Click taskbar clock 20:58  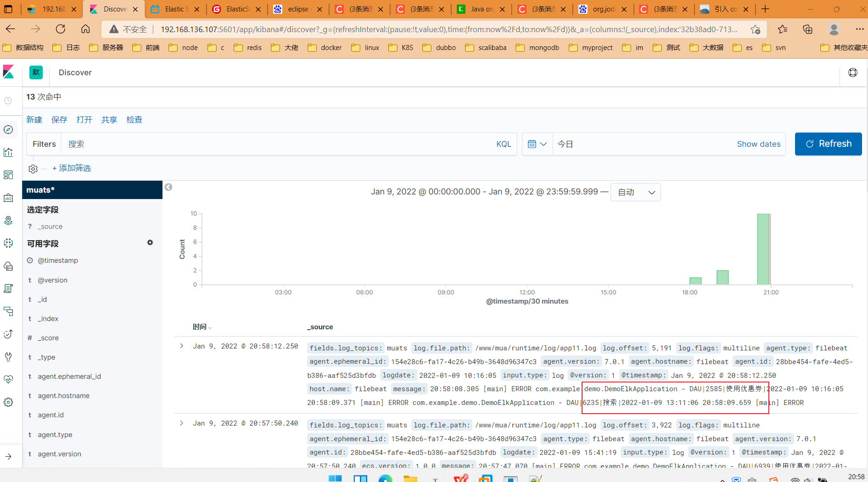(857, 477)
